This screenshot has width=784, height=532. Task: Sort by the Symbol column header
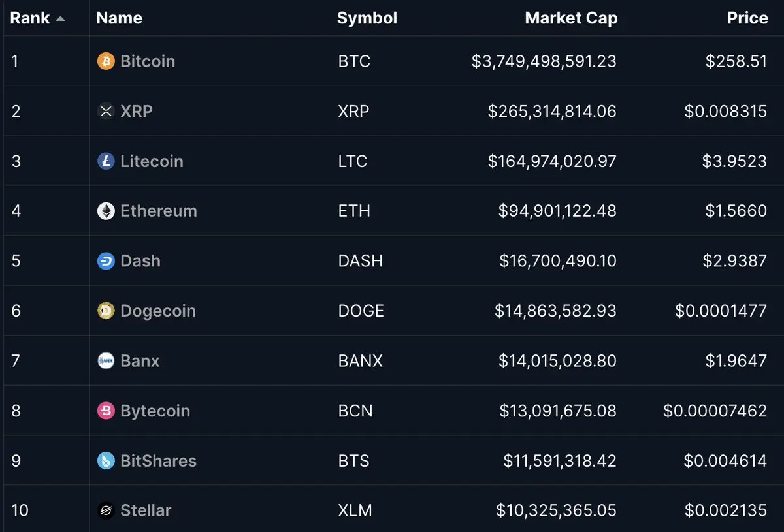[367, 18]
